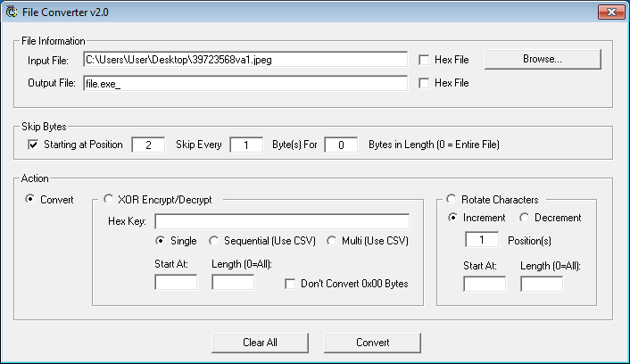
Task: Enable Hex File for Input File
Action: click(424, 60)
